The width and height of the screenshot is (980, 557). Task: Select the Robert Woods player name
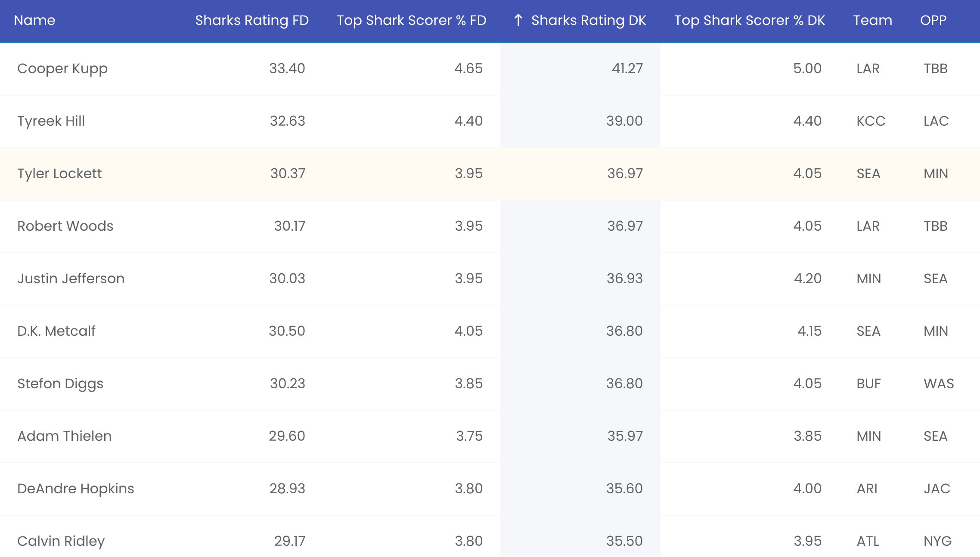tap(65, 226)
